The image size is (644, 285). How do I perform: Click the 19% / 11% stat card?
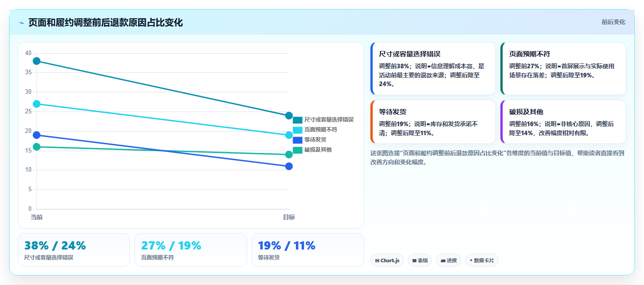point(308,250)
